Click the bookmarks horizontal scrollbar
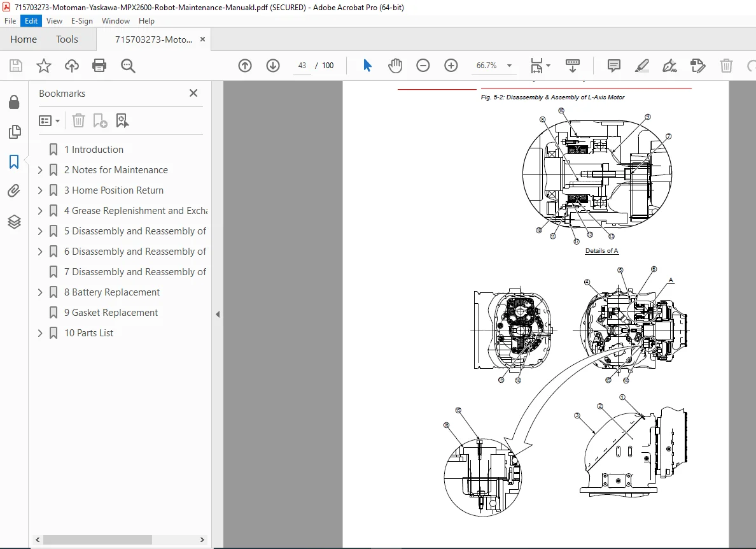The width and height of the screenshot is (756, 549). tap(98, 539)
